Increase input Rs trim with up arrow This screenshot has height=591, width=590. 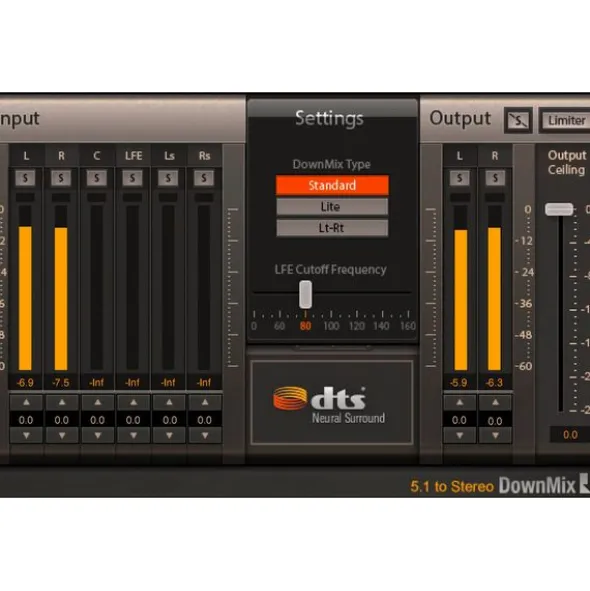[205, 403]
